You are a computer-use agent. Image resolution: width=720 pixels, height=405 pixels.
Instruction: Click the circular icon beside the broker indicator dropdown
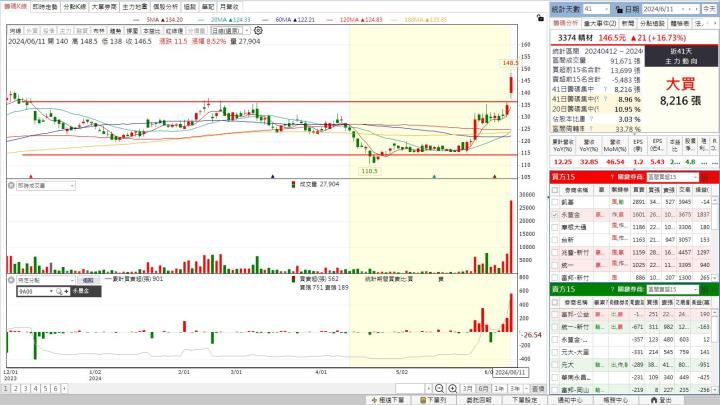tap(11, 280)
